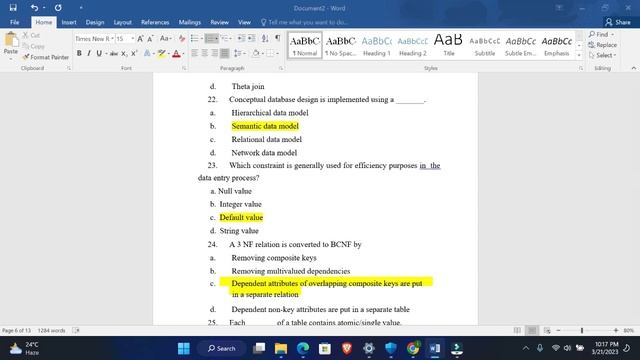The height and width of the screenshot is (360, 640).
Task: Align text to the right
Action: (x=214, y=53)
